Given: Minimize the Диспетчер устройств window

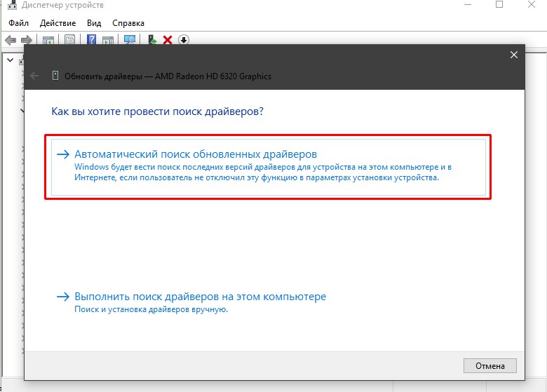Looking at the screenshot, I should (x=468, y=4).
